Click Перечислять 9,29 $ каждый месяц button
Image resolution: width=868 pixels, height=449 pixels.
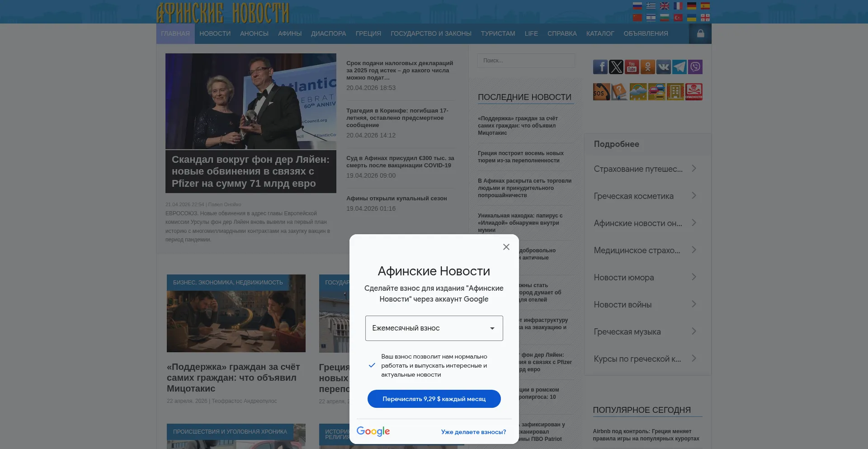coord(434,399)
